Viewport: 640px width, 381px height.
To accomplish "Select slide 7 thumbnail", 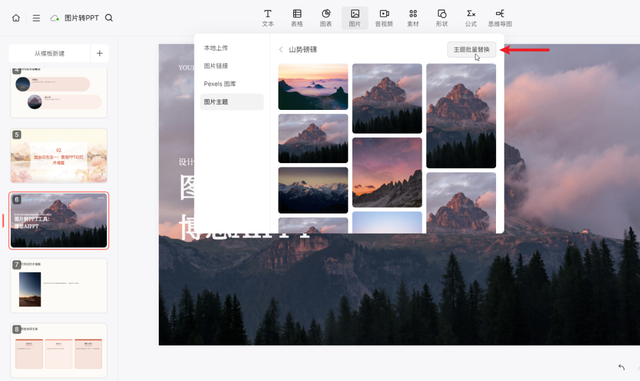I will point(59,286).
